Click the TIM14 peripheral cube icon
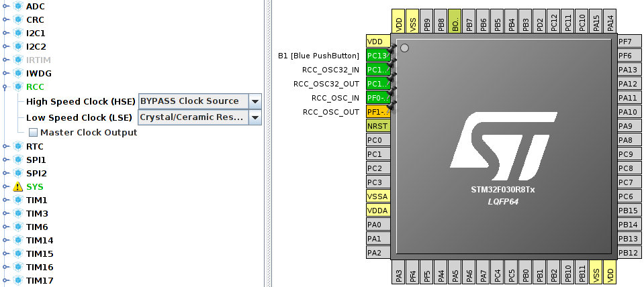The width and height of the screenshot is (644, 287). 17,240
